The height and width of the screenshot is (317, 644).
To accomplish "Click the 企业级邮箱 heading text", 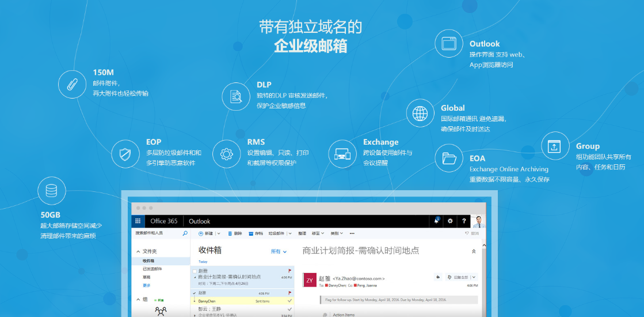I will pos(311,46).
